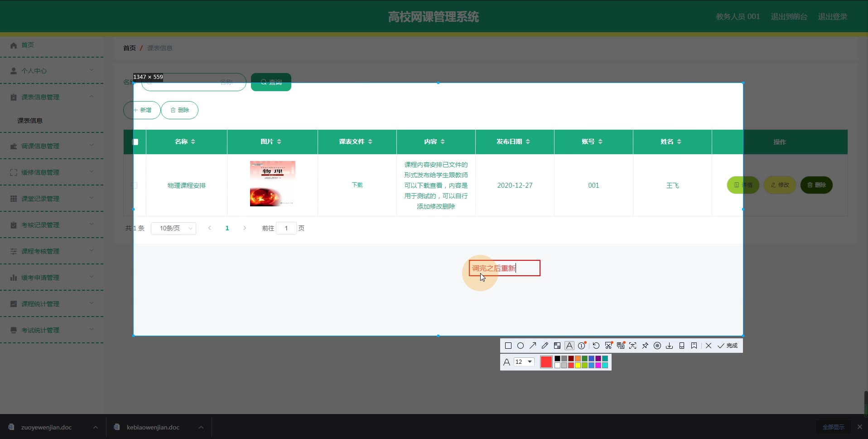
Task: Click the home icon in the sidebar
Action: pyautogui.click(x=14, y=45)
